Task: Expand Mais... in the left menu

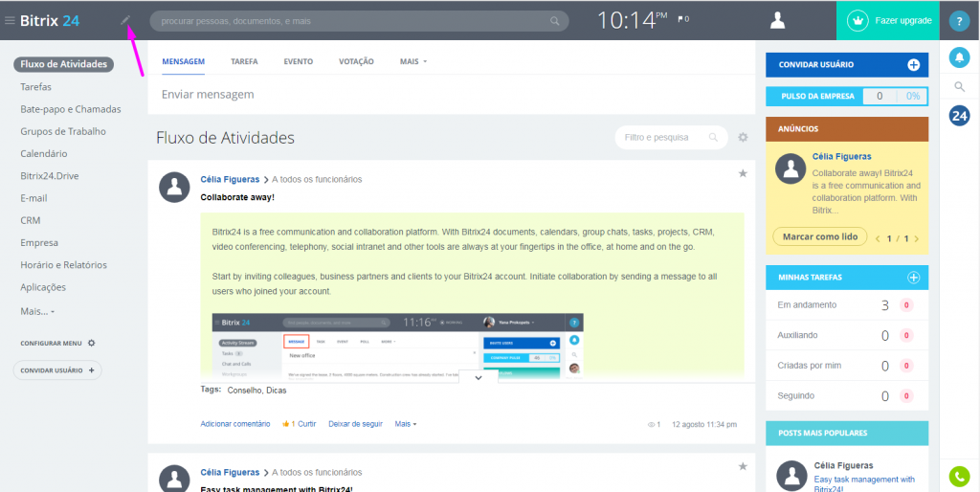Action: tap(37, 311)
